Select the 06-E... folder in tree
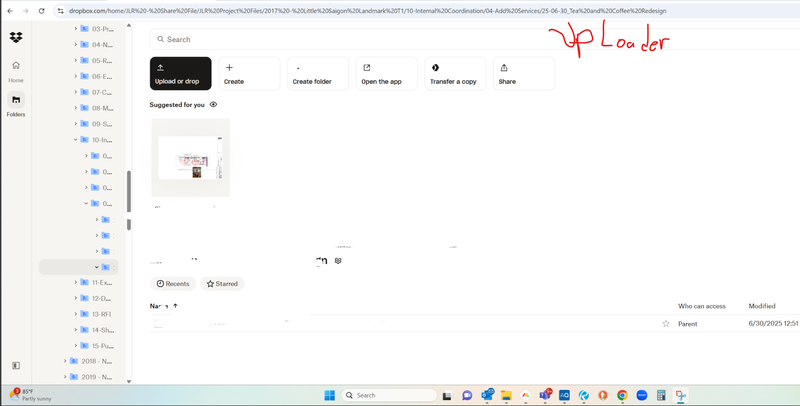This screenshot has width=800, height=406. point(96,77)
